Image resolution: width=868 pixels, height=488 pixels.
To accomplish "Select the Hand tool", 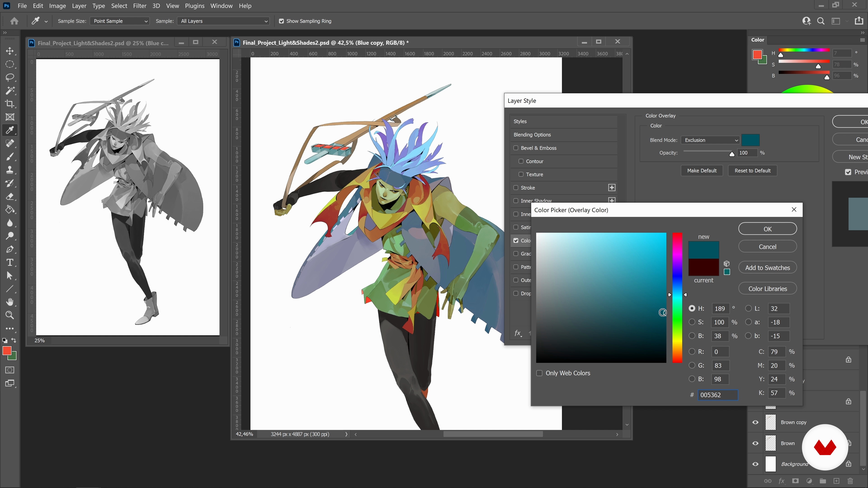I will tap(10, 302).
